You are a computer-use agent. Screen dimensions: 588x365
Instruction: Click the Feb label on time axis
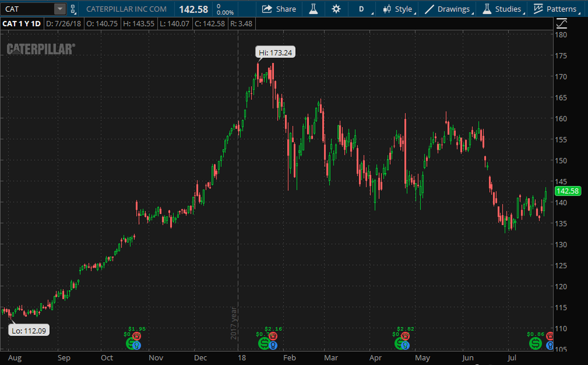289,358
